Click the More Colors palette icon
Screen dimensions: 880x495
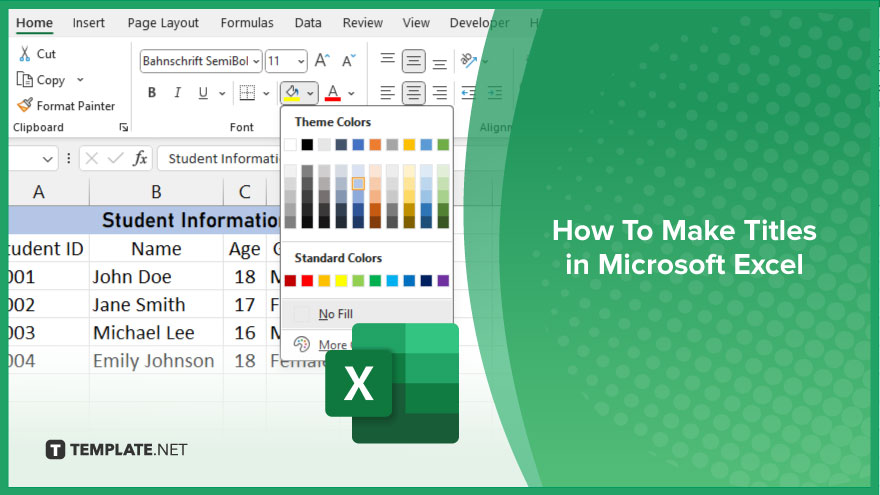point(301,344)
